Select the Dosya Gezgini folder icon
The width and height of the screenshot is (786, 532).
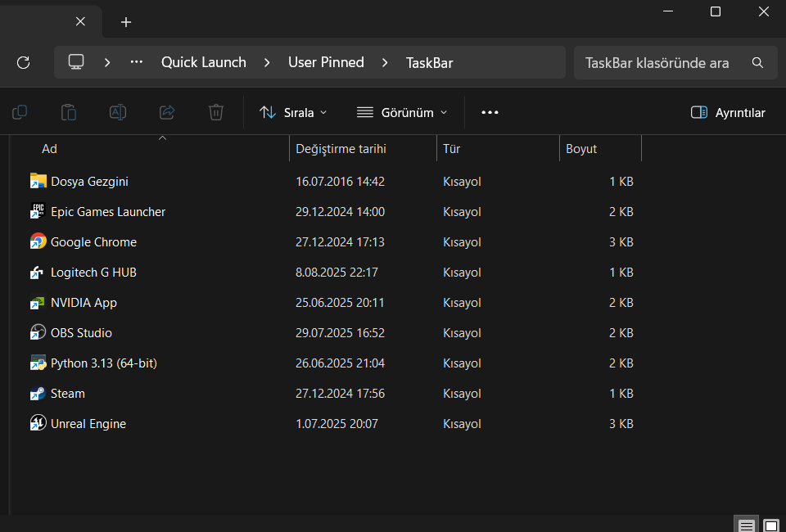click(x=38, y=181)
